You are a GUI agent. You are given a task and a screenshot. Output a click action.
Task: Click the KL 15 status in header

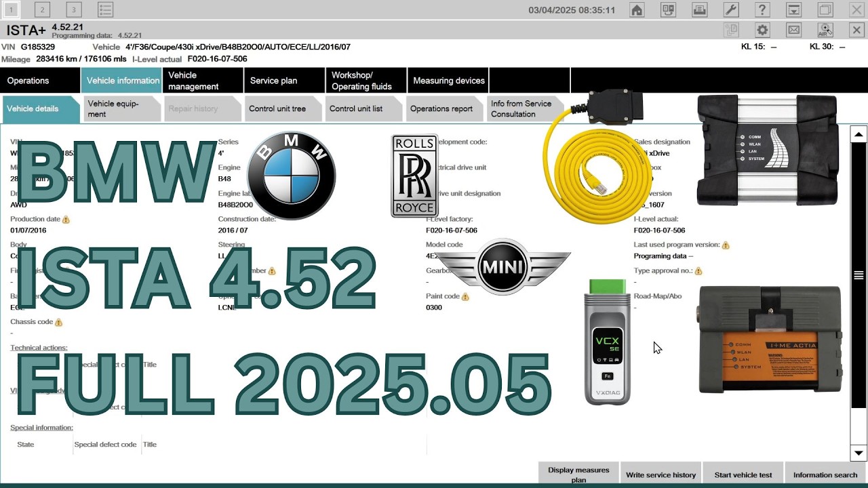coord(759,47)
